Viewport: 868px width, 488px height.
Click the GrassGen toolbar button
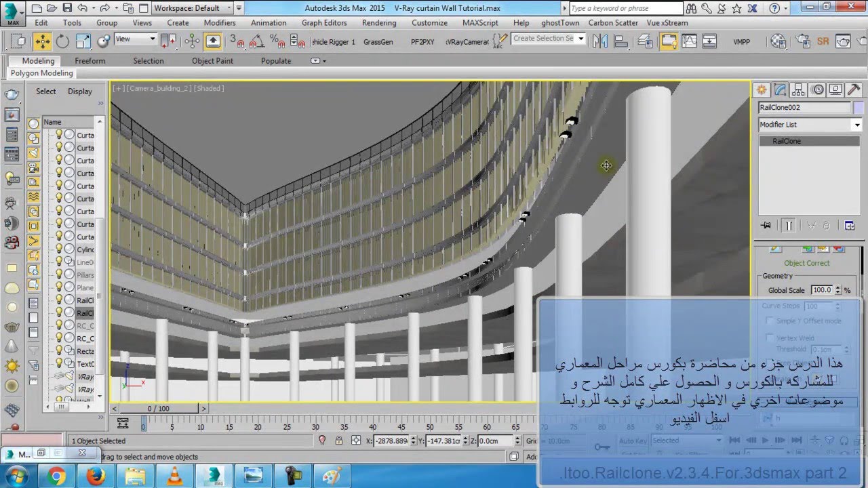pos(378,42)
